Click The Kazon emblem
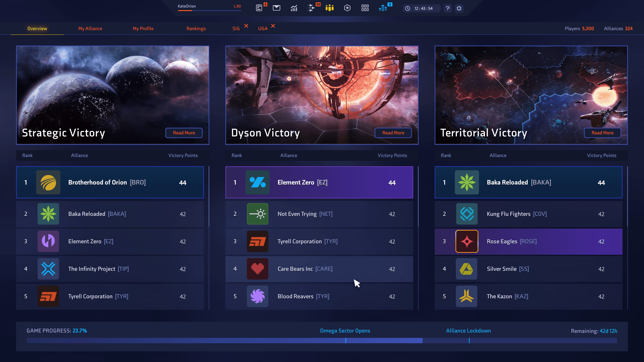 467,296
